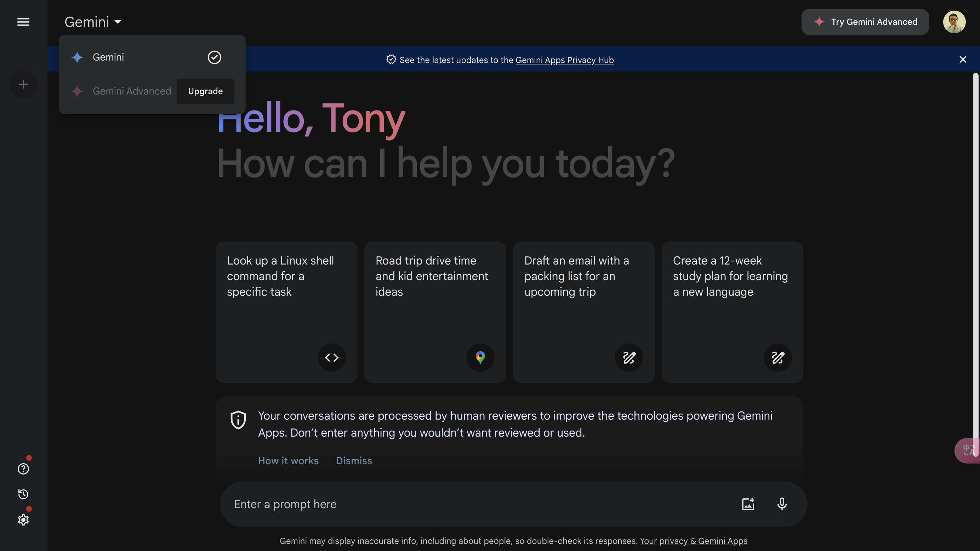The image size is (980, 551).
Task: Click the upload image icon
Action: pos(748,504)
